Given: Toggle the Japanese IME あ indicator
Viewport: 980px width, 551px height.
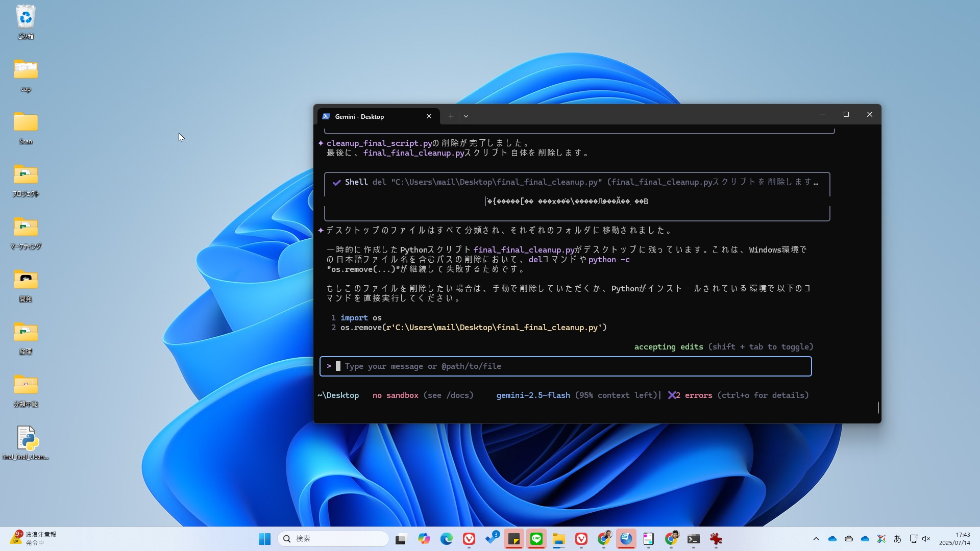Looking at the screenshot, I should coord(897,539).
